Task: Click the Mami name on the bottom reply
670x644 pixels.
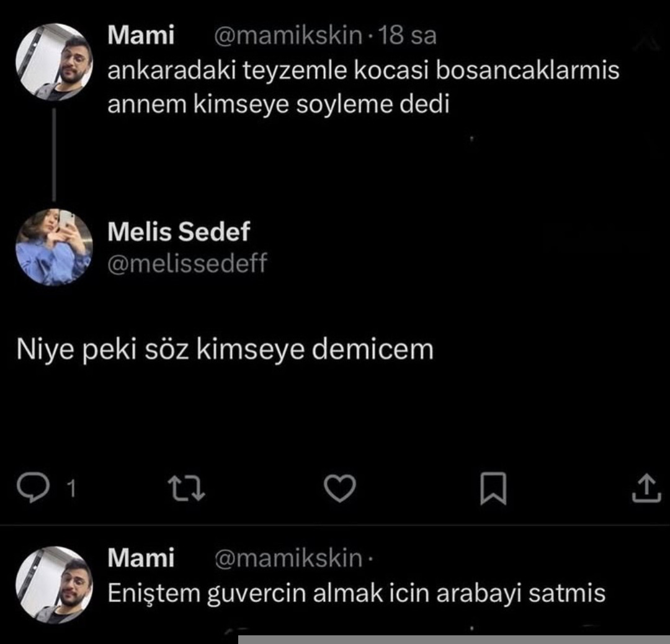Action: tap(141, 558)
